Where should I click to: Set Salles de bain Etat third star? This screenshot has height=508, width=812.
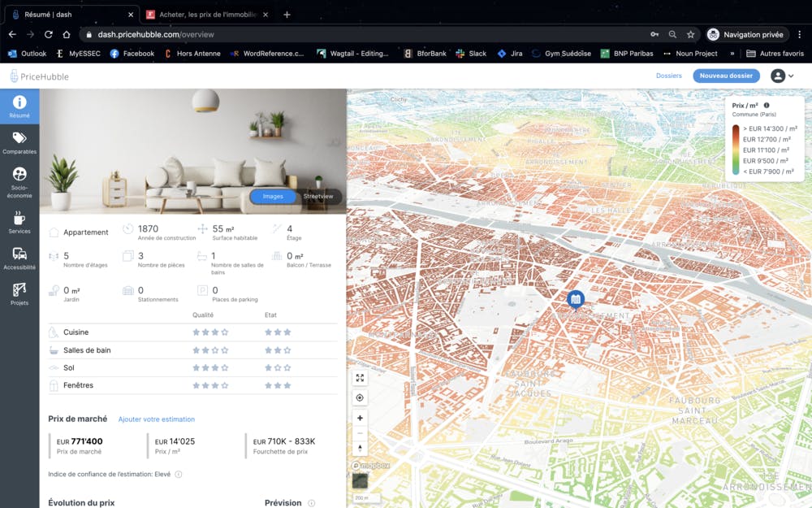[287, 350]
